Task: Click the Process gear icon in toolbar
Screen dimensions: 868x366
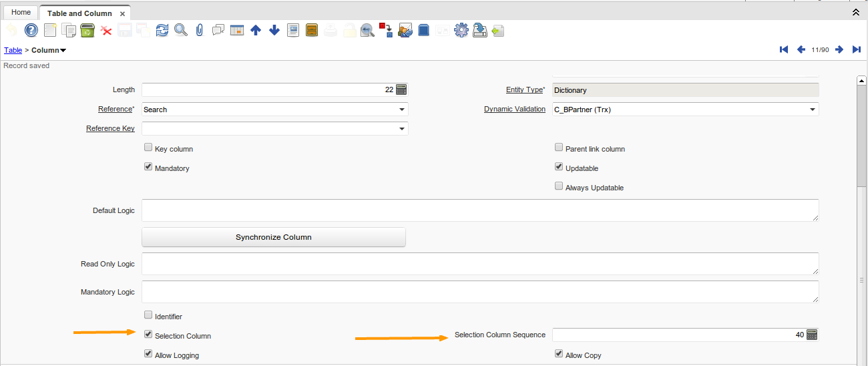Action: [461, 30]
